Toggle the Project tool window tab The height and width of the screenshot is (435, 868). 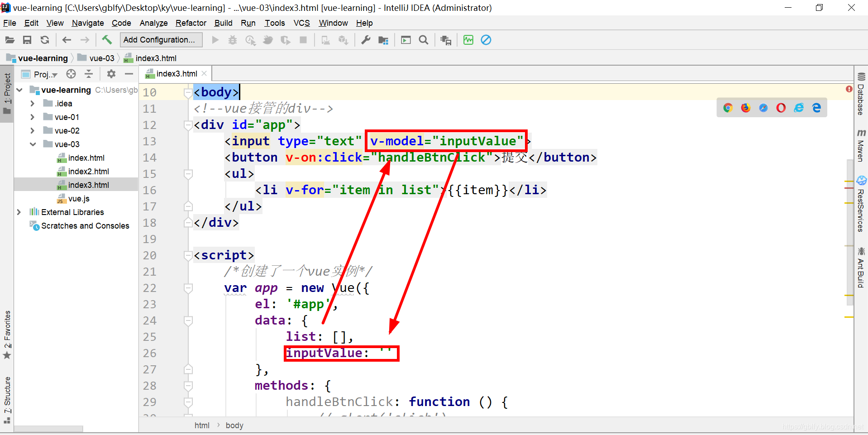[x=7, y=94]
